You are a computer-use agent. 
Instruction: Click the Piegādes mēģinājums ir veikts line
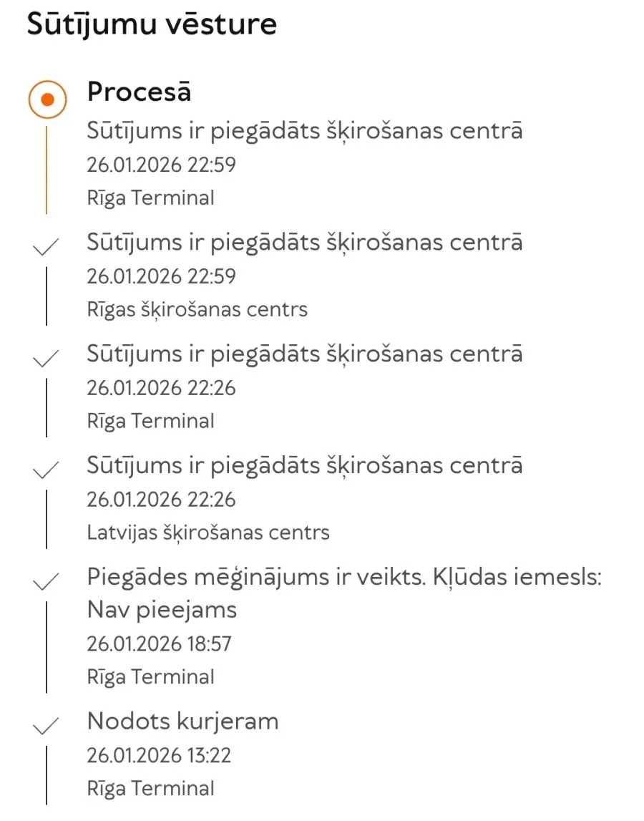click(344, 577)
